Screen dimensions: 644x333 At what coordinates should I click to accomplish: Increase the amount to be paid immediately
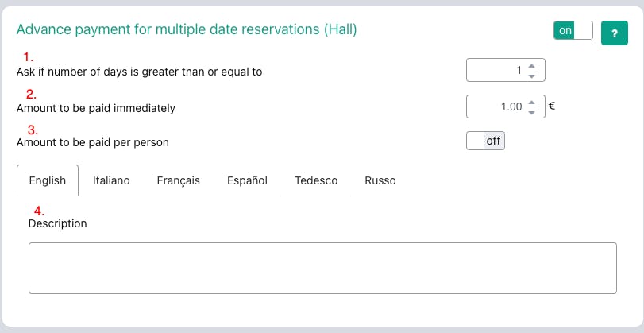click(x=531, y=101)
